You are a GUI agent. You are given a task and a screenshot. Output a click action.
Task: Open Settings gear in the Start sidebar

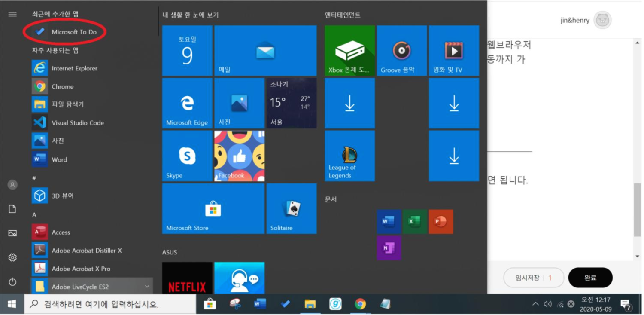click(12, 257)
